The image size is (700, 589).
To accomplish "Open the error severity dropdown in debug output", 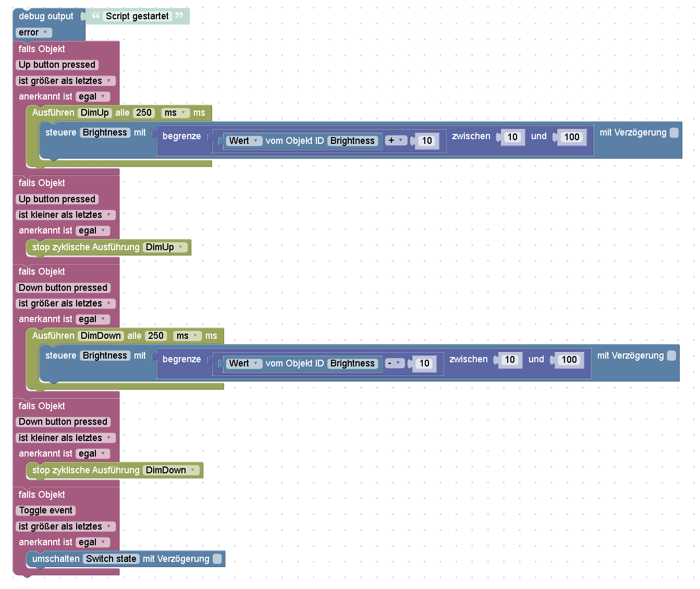I will point(34,32).
